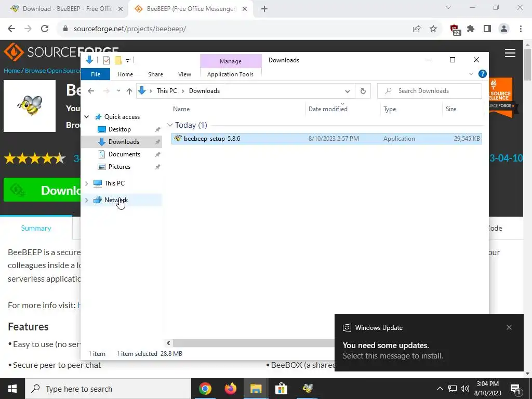Sort files by Name column

181,109
